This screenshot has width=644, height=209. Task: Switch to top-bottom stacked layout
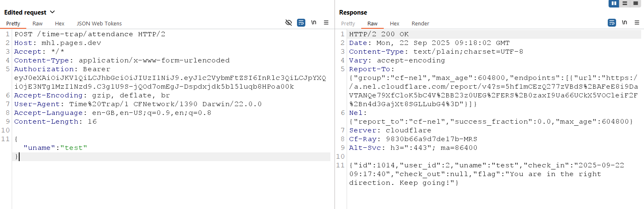(625, 3)
